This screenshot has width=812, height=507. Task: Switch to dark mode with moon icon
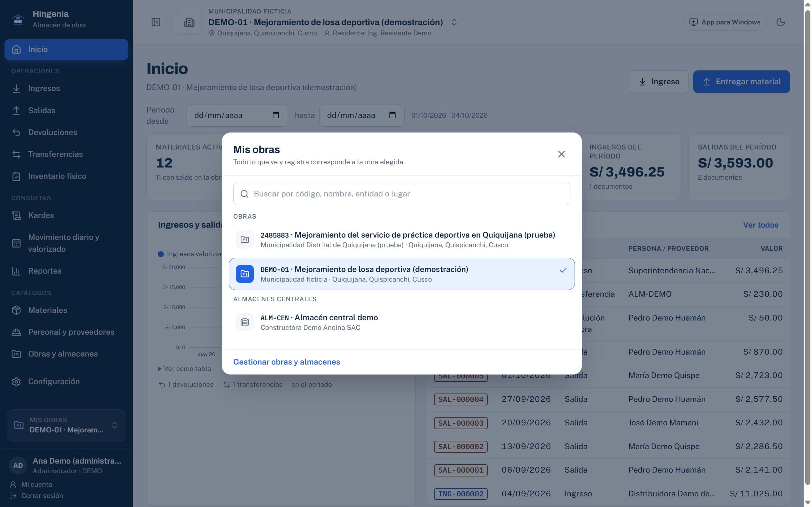780,22
